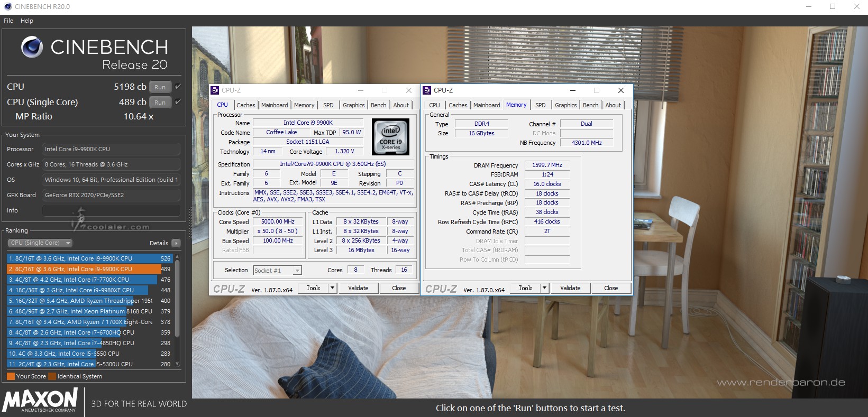Open the File menu
This screenshot has width=868, height=417.
click(8, 21)
